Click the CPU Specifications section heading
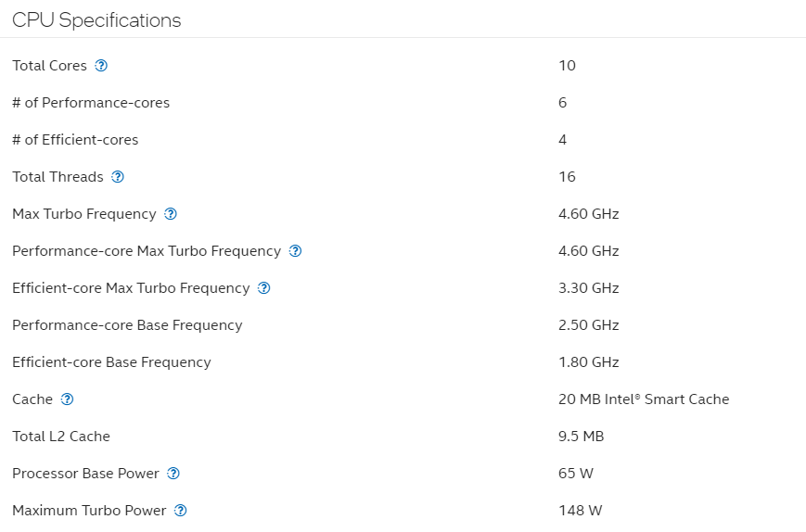This screenshot has width=806, height=532. pos(96,20)
